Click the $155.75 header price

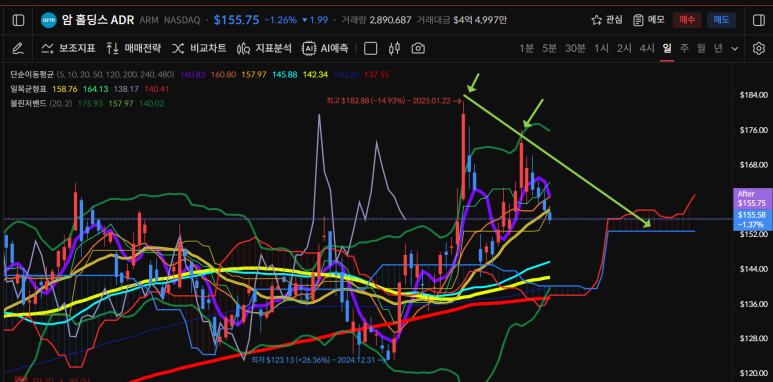point(236,20)
